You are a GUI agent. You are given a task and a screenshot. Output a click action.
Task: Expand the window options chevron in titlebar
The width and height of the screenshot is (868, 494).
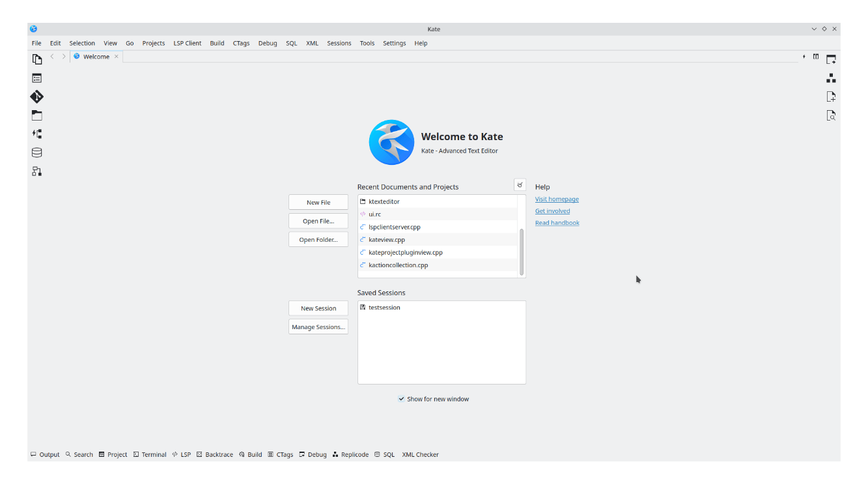click(x=814, y=29)
